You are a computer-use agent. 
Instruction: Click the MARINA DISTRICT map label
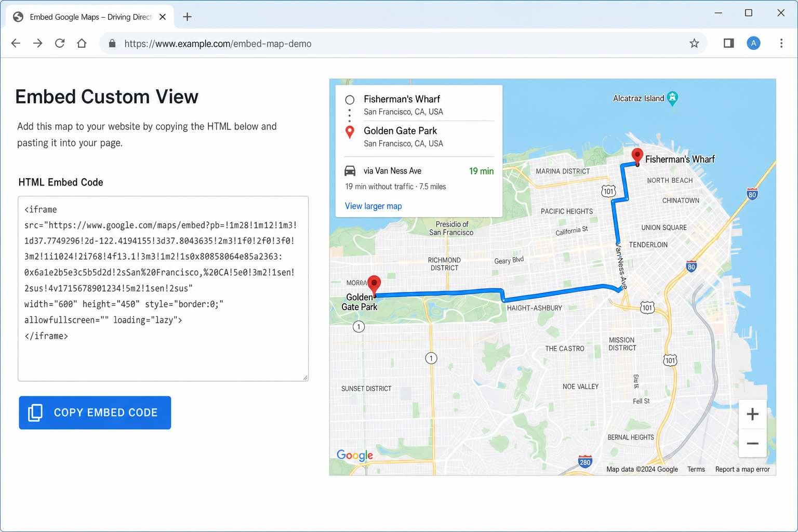[x=563, y=171]
